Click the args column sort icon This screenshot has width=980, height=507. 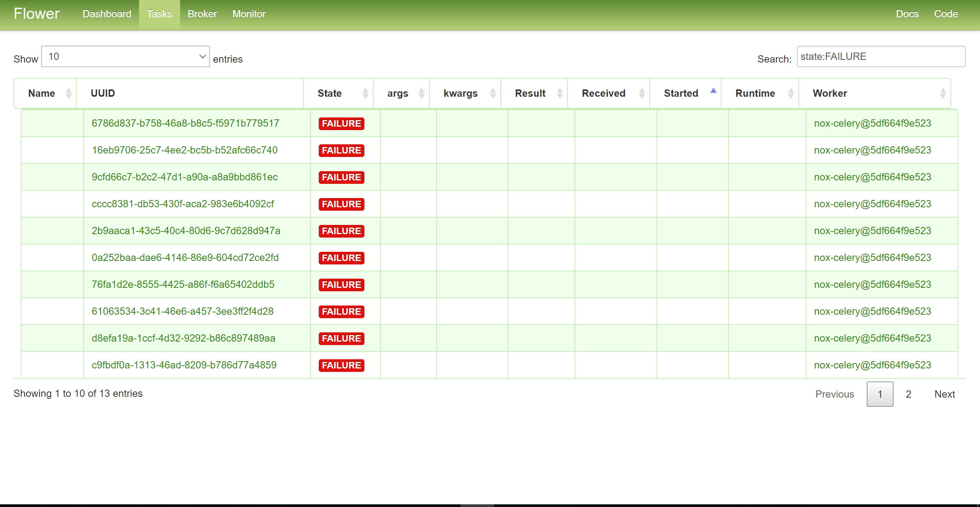(x=421, y=93)
